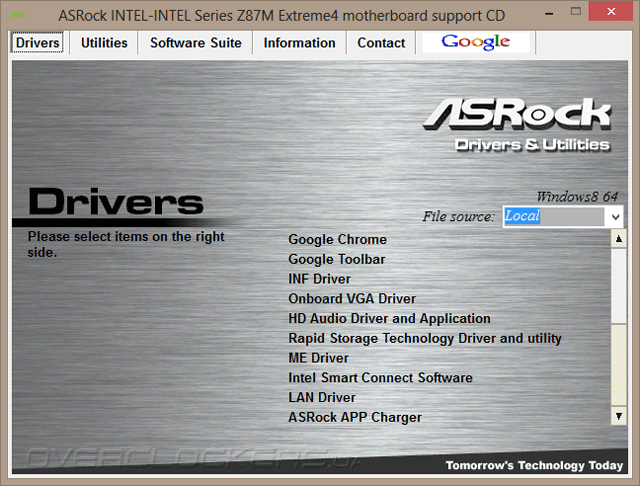This screenshot has height=486, width=640.
Task: Select ME Driver in the list
Action: pos(318,358)
